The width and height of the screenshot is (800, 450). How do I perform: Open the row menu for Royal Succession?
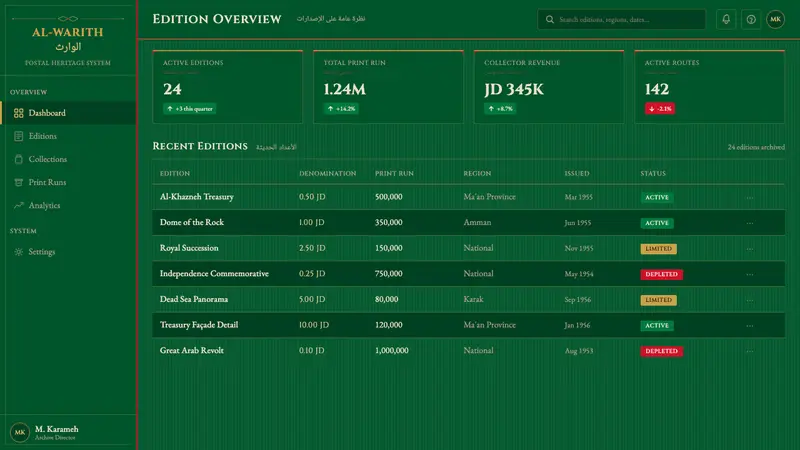(x=749, y=248)
